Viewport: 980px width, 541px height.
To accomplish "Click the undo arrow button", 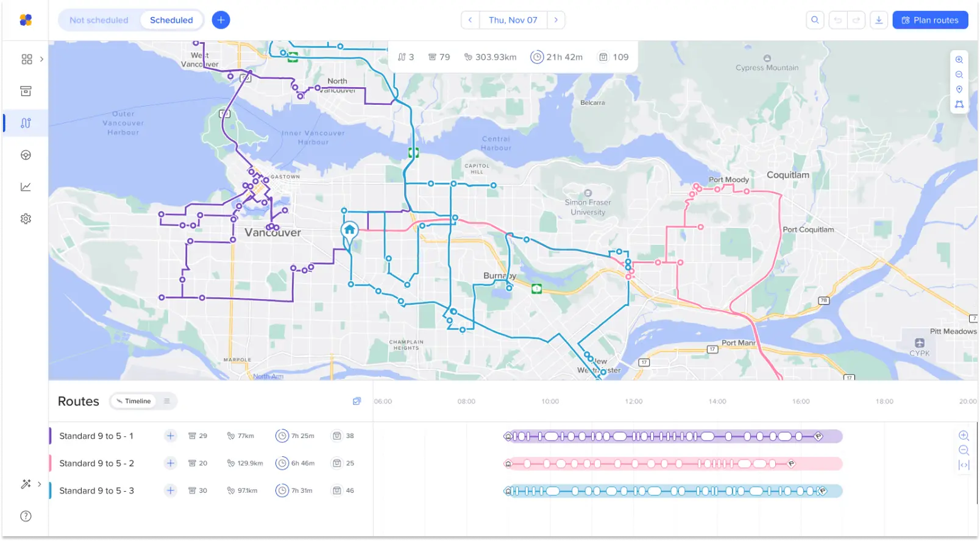I will tap(838, 20).
